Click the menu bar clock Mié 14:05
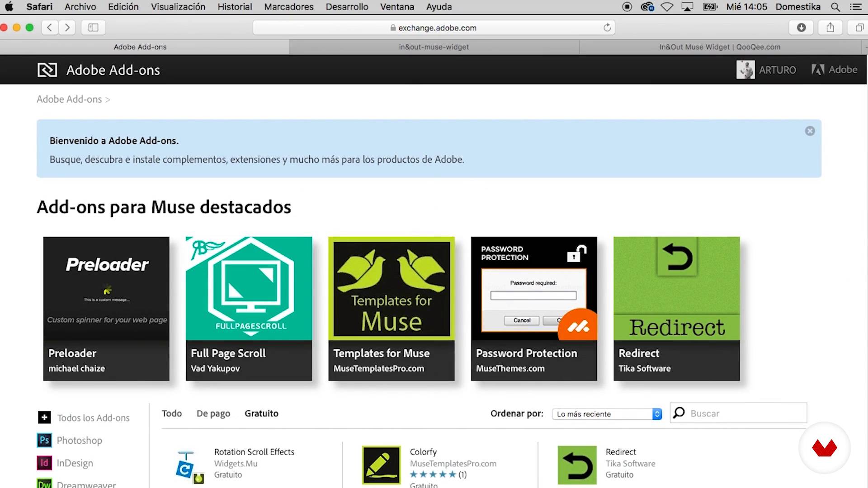Image resolution: width=868 pixels, height=488 pixels. (746, 7)
